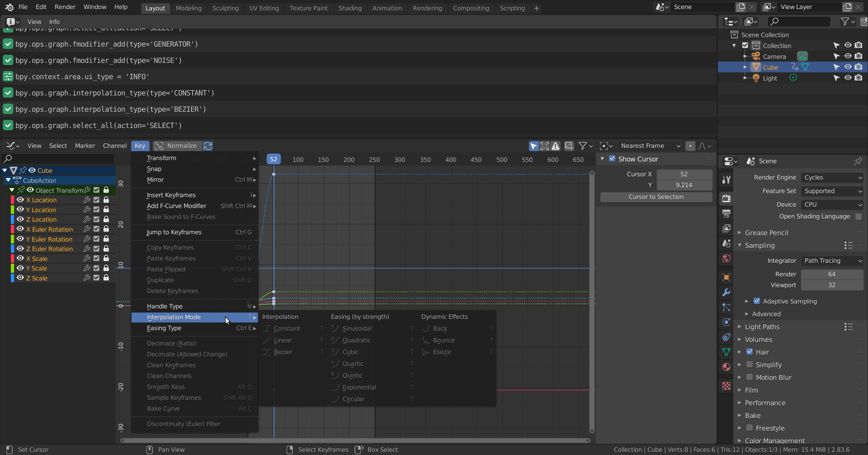Open the Render Engine dropdown showing Cycles
Screen dimensions: 868x455
tap(832, 178)
